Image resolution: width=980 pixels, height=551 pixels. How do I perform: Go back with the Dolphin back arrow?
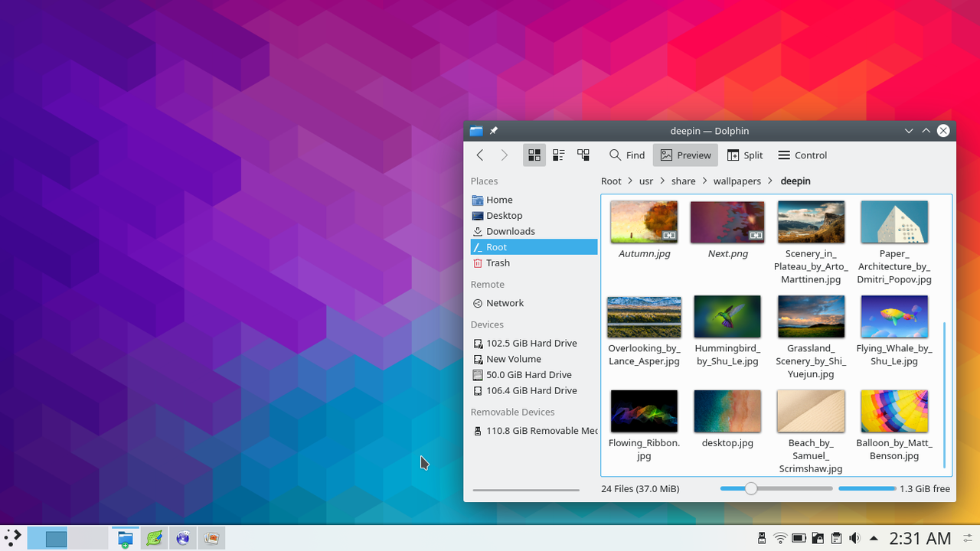coord(480,155)
